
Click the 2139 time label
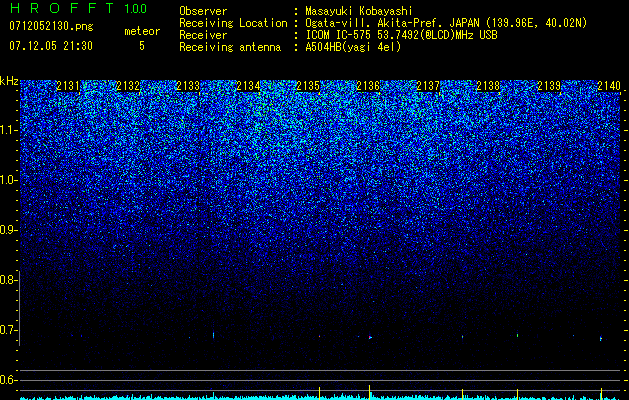[x=549, y=85]
